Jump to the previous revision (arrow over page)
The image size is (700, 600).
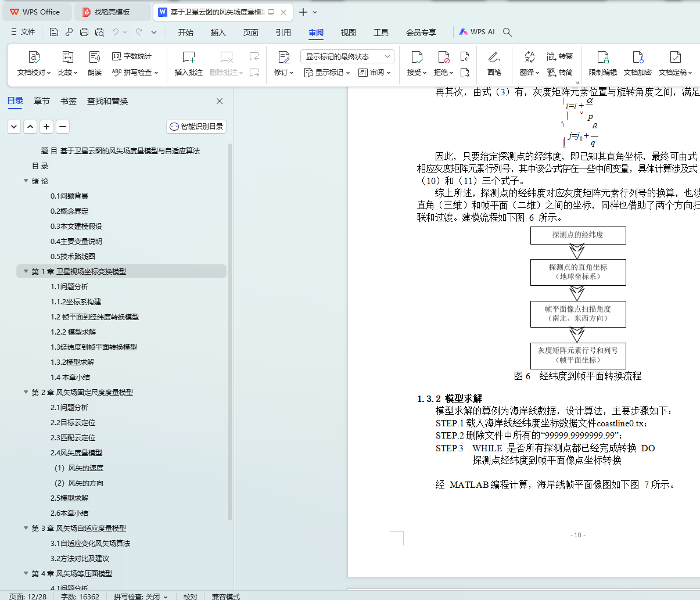(465, 56)
